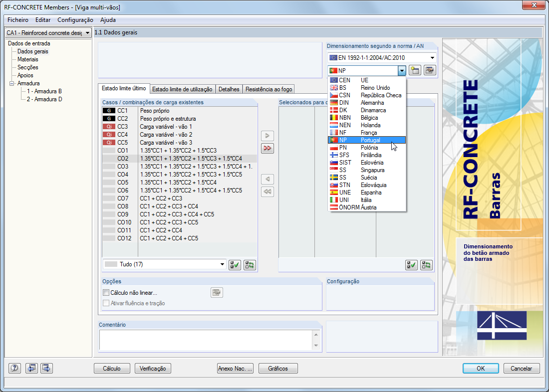
Task: Choose DIN Alemanha from the list
Action: [367, 103]
